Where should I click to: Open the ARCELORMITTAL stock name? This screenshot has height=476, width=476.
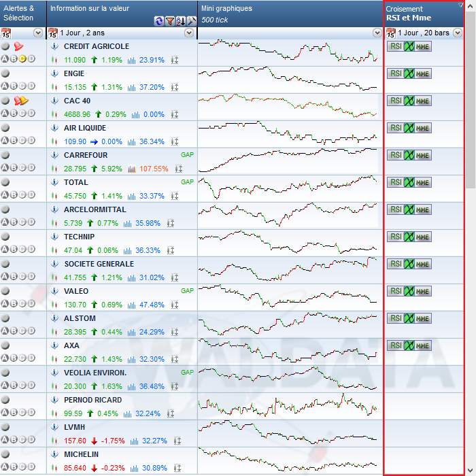pyautogui.click(x=95, y=209)
